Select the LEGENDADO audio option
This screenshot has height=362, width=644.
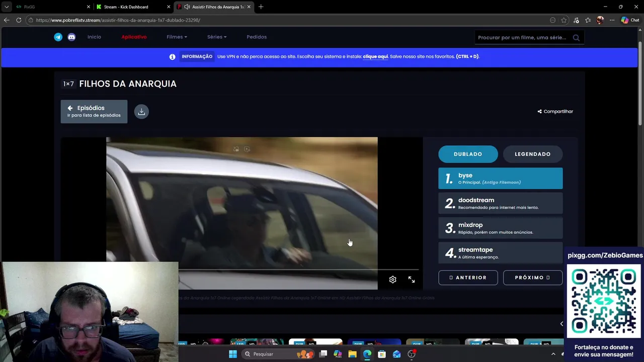pyautogui.click(x=532, y=154)
